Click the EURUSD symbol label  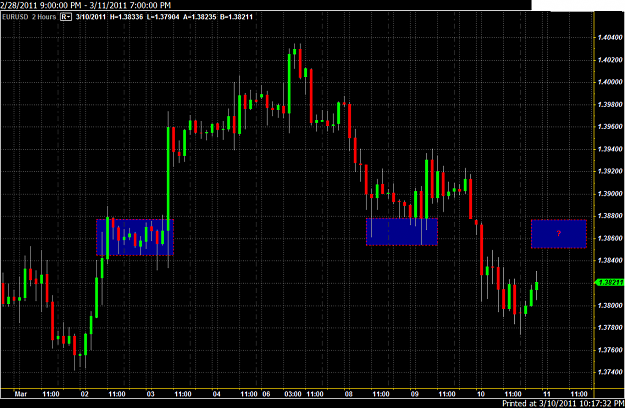pos(16,17)
